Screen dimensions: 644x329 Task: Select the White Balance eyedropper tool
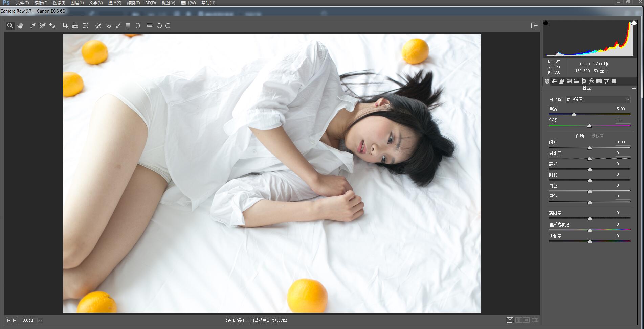[32, 25]
